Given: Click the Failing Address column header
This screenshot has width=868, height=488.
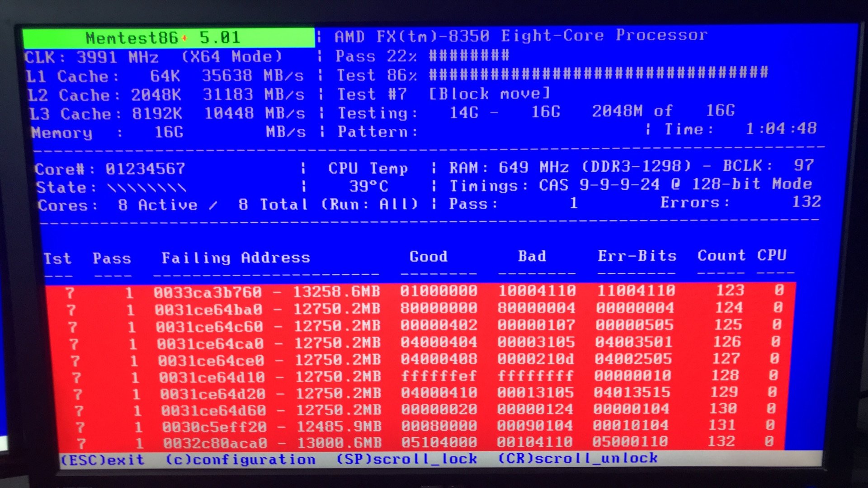Looking at the screenshot, I should tap(236, 258).
